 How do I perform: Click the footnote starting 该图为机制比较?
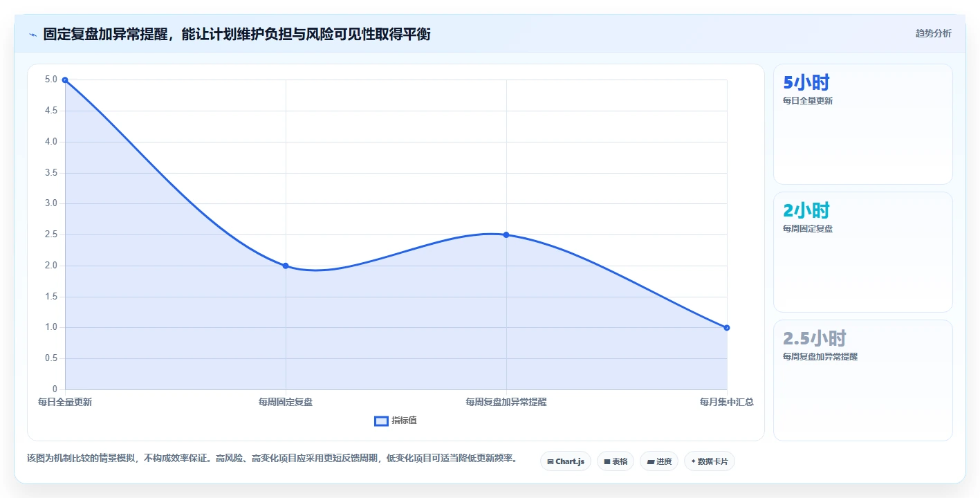tap(272, 458)
